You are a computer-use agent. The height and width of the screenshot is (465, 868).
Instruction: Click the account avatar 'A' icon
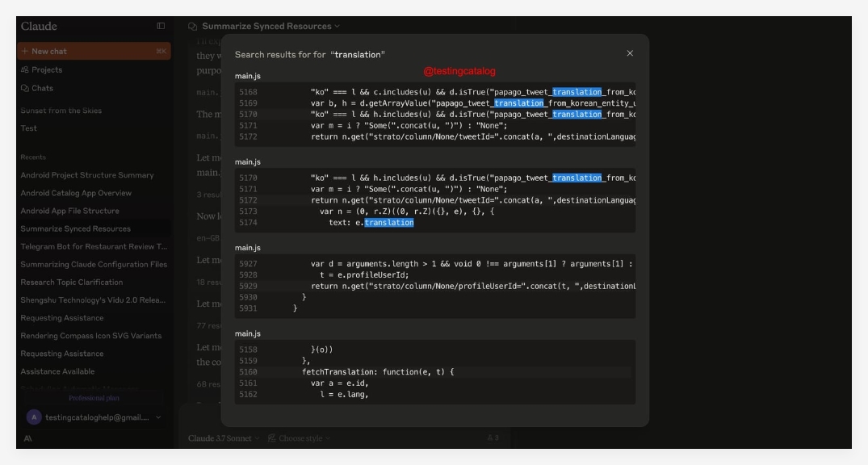tap(34, 417)
